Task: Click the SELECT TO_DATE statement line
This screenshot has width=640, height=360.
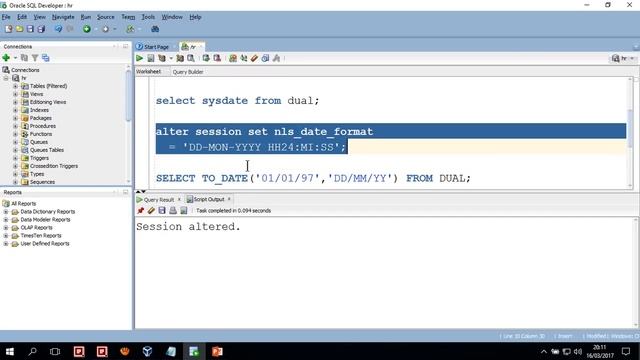Action: tap(313, 178)
